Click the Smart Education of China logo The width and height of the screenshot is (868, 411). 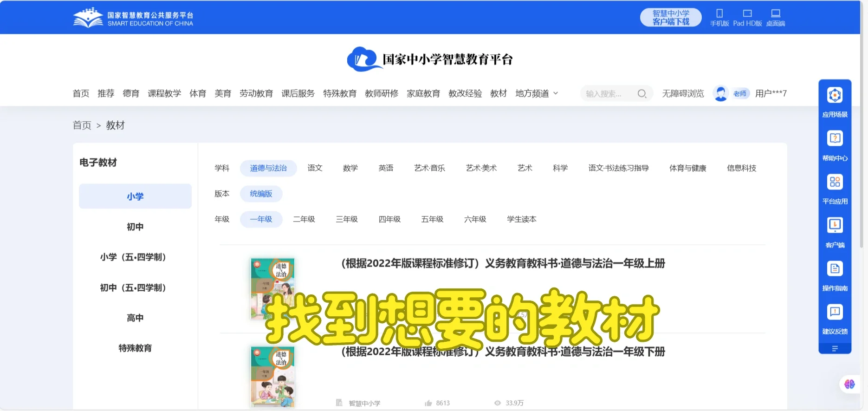pos(133,18)
